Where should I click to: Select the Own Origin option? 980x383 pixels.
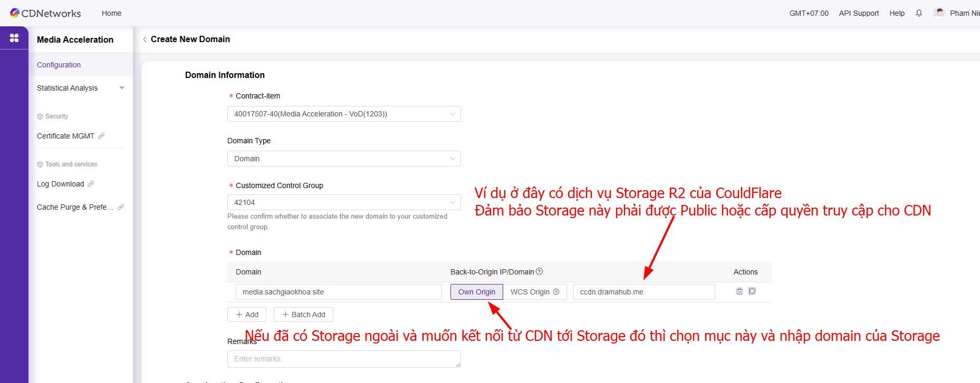[476, 292]
